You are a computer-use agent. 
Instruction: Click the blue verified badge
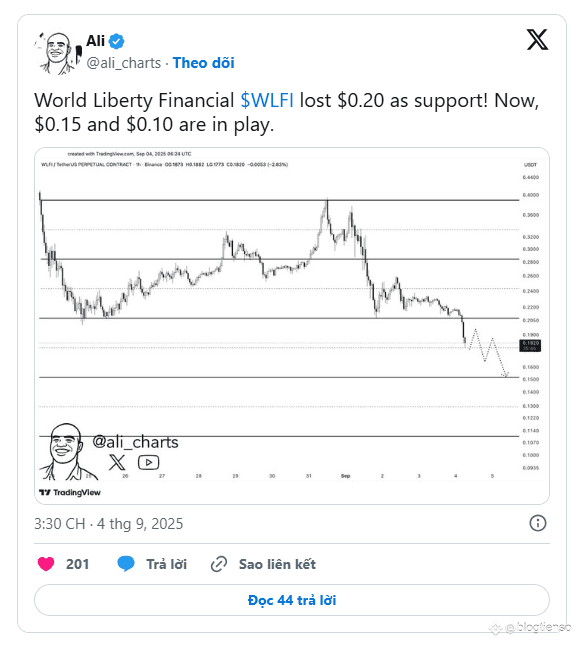coord(116,41)
